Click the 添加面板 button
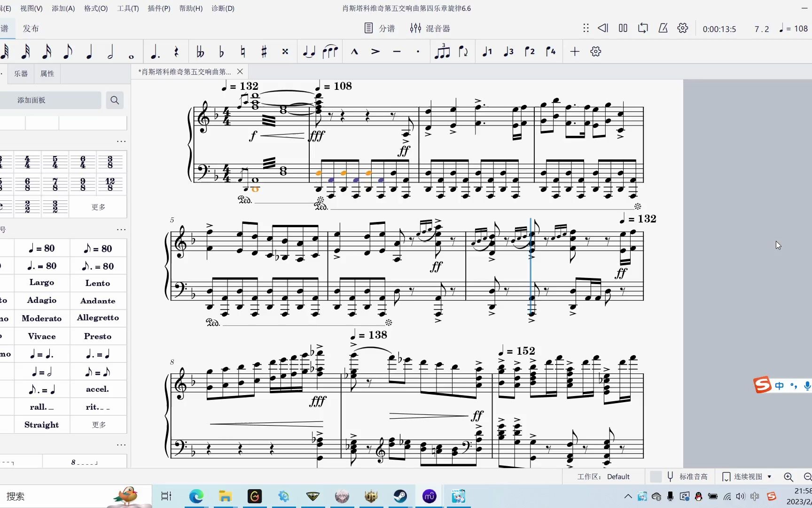This screenshot has width=812, height=508. [x=31, y=100]
